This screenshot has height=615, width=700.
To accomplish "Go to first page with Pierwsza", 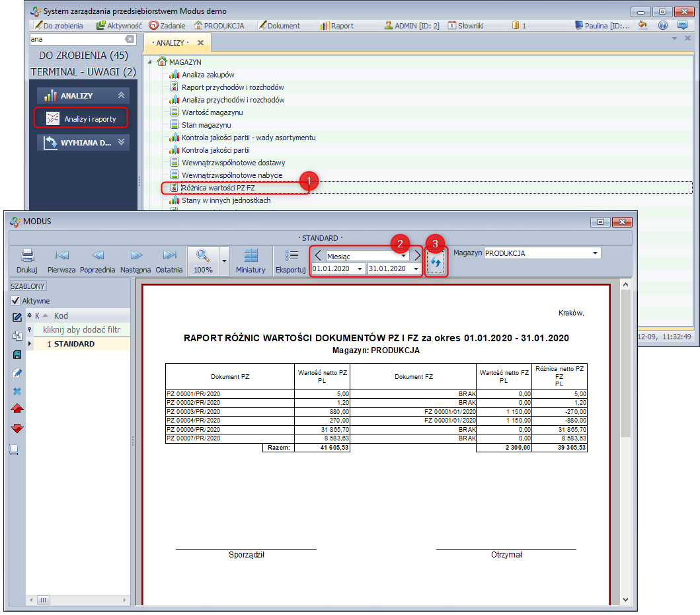I will pos(62,256).
